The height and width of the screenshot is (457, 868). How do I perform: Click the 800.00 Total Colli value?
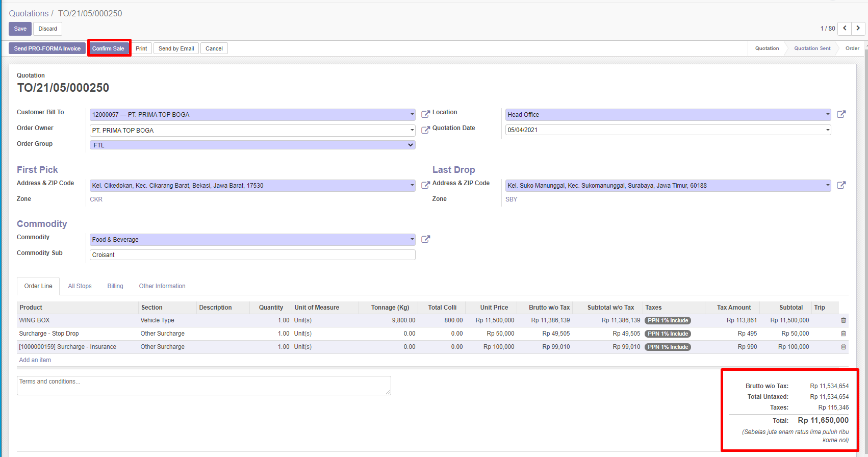pos(453,320)
